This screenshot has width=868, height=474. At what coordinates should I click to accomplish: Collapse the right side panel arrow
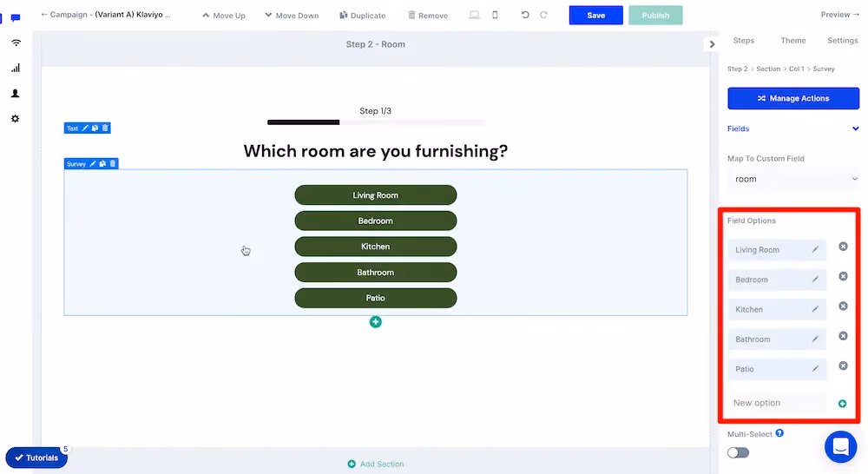coord(712,44)
